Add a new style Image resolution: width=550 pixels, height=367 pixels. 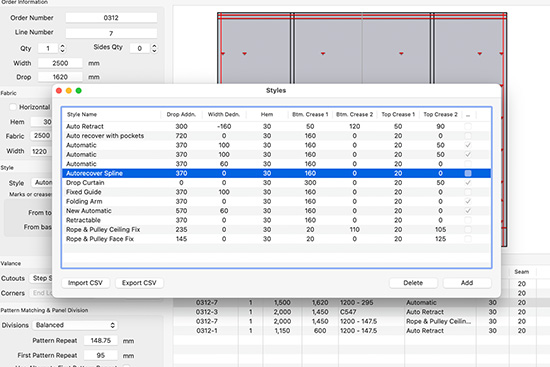coord(467,283)
